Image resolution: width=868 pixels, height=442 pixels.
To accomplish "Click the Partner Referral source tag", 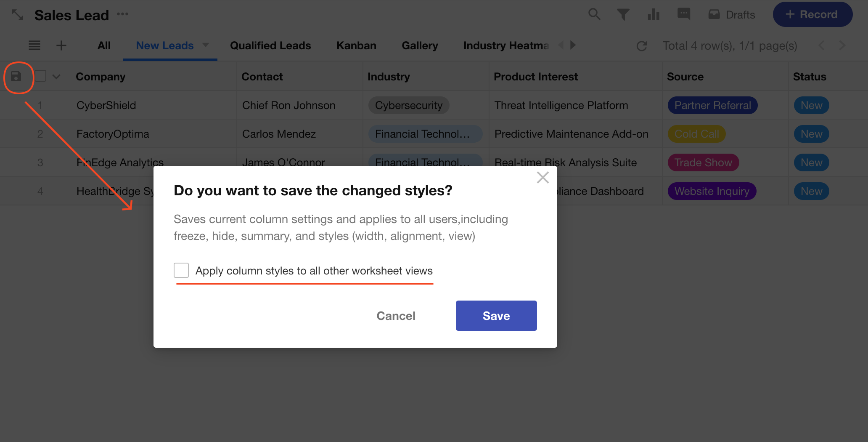I will coord(712,105).
